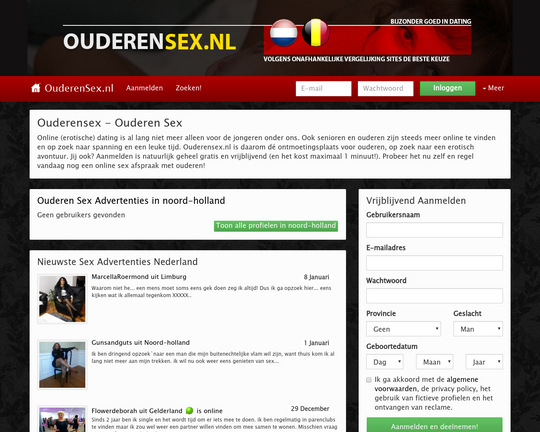Open the Geslacht dropdown
540x432 pixels.
point(478,329)
